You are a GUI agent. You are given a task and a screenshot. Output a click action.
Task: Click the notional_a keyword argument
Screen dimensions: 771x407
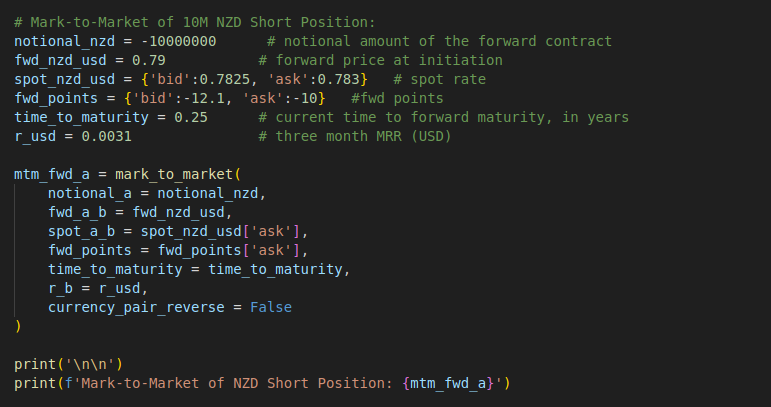tap(90, 193)
